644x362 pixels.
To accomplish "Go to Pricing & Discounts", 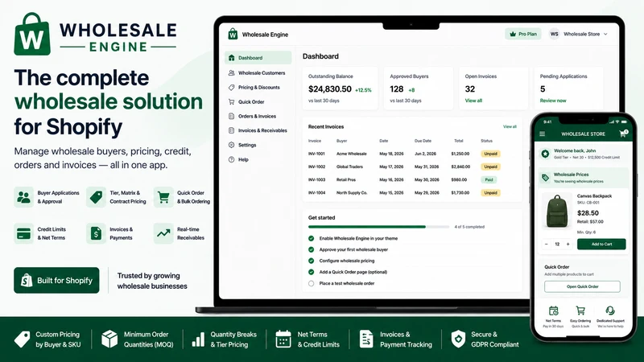I will 254,88.
